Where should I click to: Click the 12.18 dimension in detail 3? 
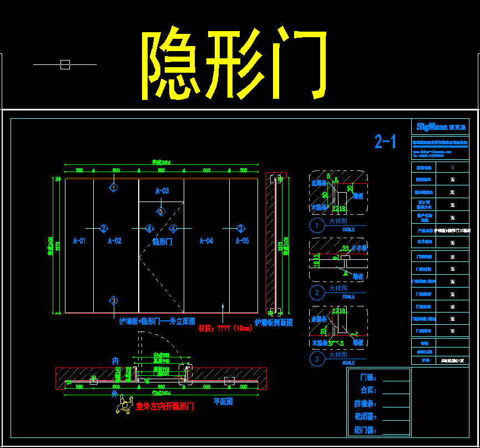point(339,311)
